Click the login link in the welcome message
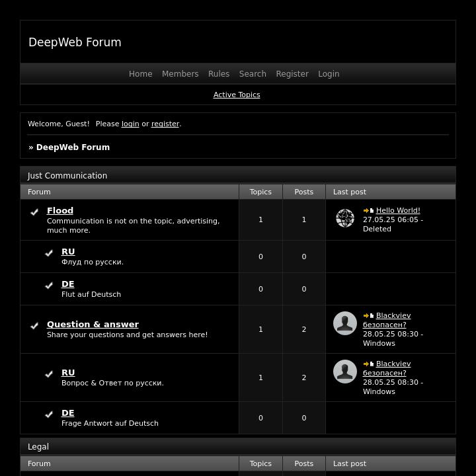This screenshot has height=476, width=476. [130, 124]
